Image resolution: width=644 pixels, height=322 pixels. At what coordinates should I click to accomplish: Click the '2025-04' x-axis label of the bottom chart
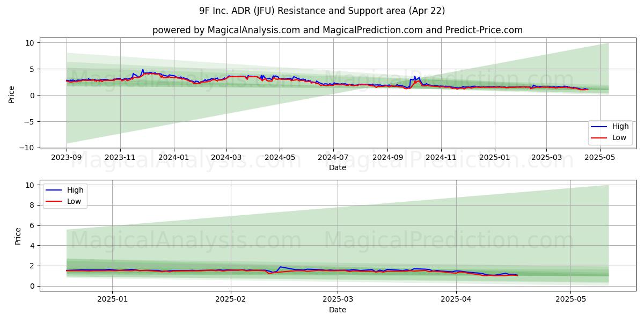456,300
